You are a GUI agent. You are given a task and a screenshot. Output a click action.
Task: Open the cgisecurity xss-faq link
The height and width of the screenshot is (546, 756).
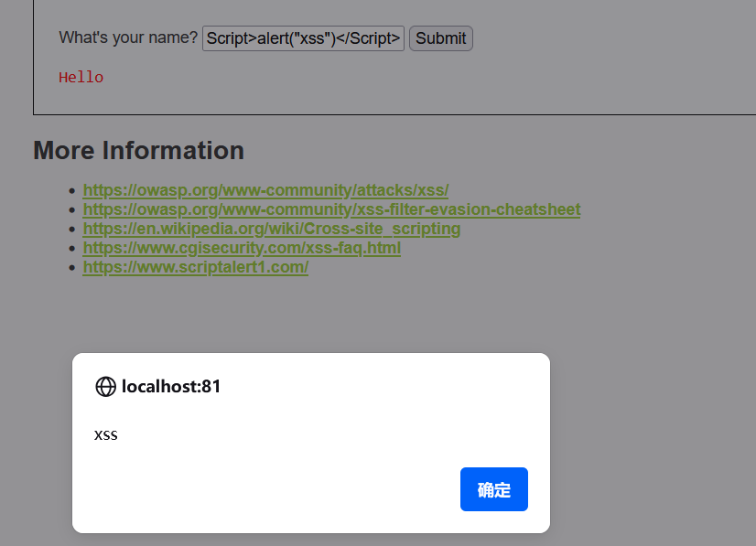coord(242,248)
